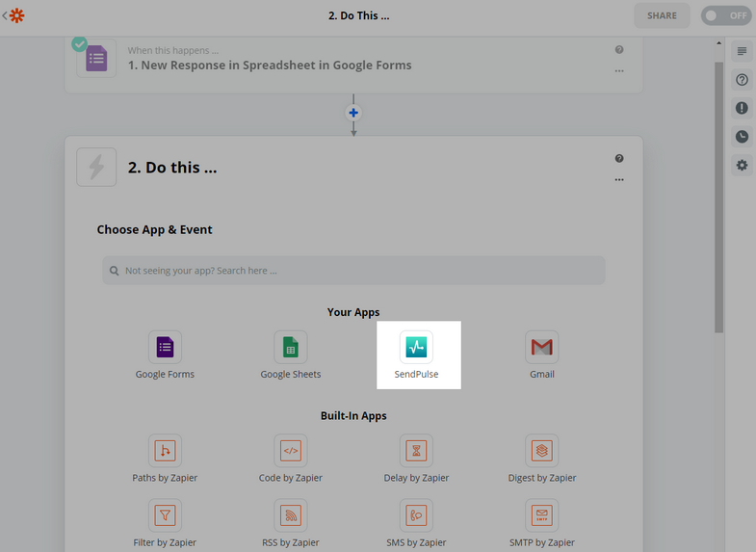Toggle the Zap ON/OFF switch
The width and height of the screenshot is (756, 552).
click(726, 15)
